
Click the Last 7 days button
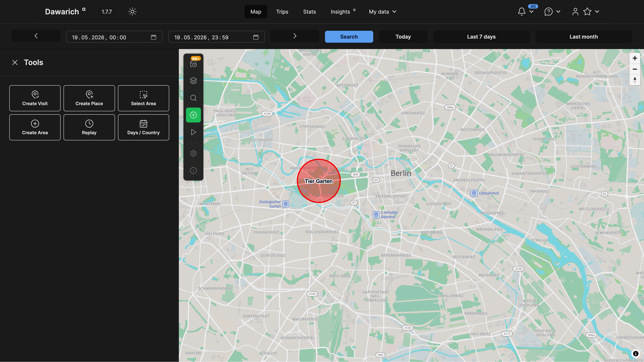point(481,37)
